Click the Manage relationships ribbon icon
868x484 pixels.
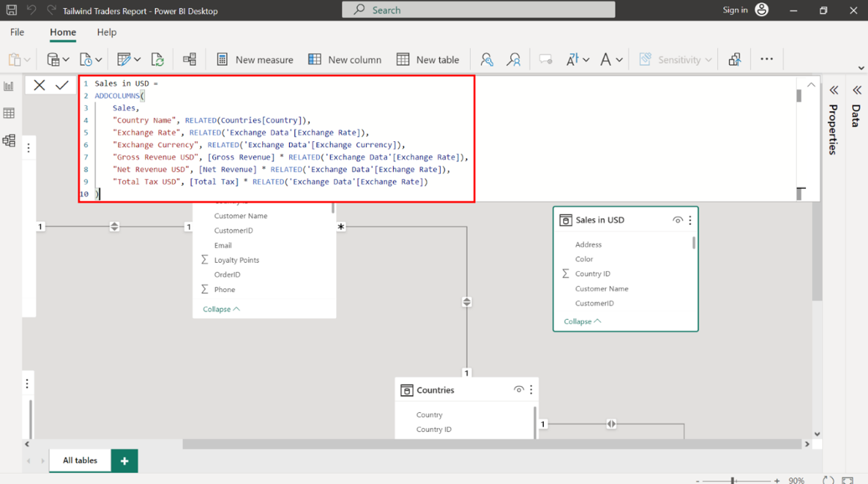190,60
